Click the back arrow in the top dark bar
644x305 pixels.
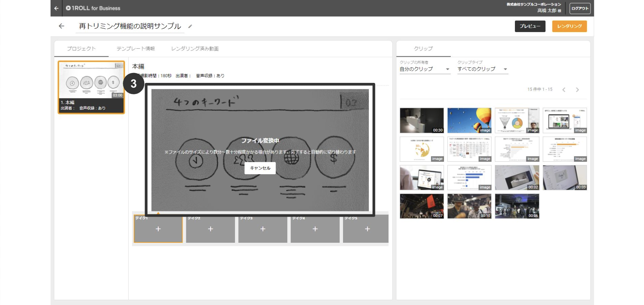coord(56,8)
